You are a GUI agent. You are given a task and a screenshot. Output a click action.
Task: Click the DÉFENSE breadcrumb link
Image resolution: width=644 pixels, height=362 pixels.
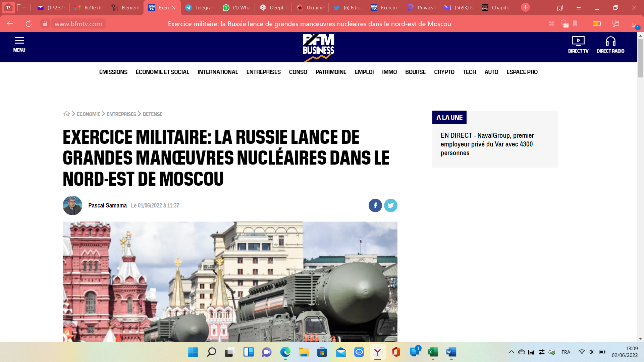click(152, 114)
